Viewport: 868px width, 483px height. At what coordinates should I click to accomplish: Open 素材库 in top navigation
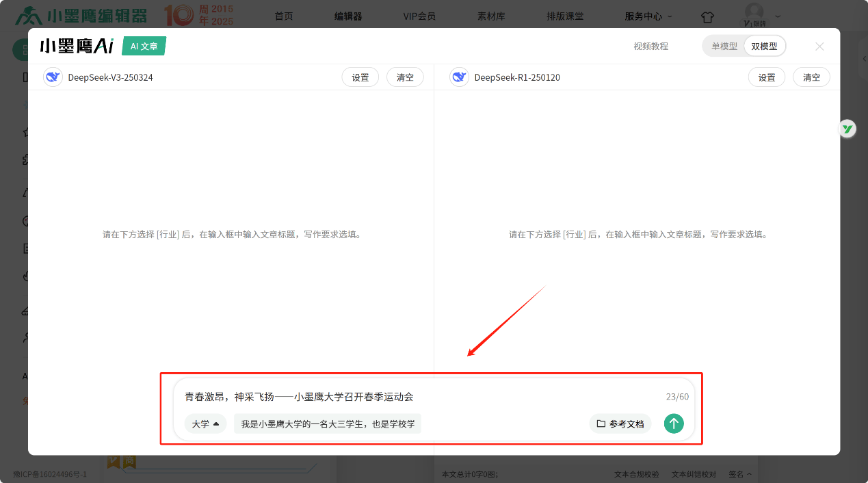(x=491, y=16)
